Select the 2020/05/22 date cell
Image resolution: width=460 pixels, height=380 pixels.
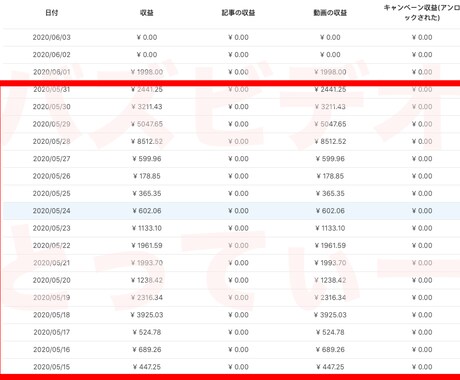(x=52, y=245)
